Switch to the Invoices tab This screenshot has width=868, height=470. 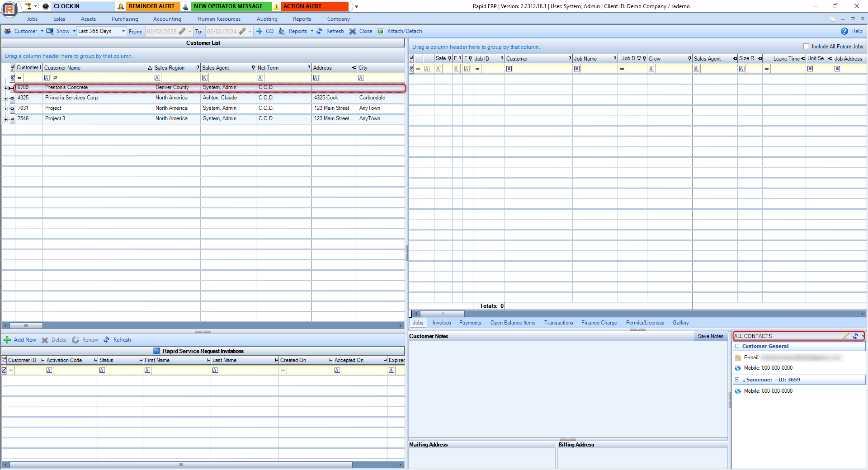pos(442,323)
